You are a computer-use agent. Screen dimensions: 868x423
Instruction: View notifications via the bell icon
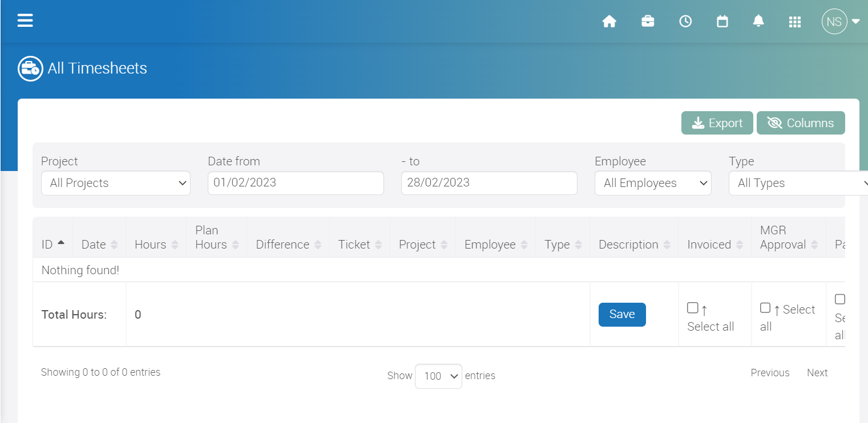[x=758, y=21]
